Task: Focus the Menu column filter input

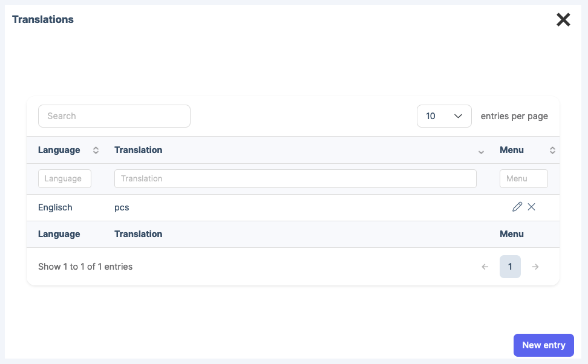Action: [x=523, y=179]
